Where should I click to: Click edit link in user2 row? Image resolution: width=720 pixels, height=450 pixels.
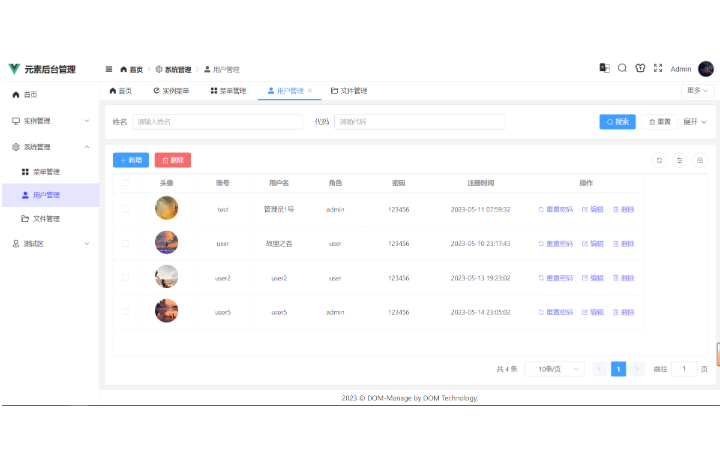pos(593,278)
